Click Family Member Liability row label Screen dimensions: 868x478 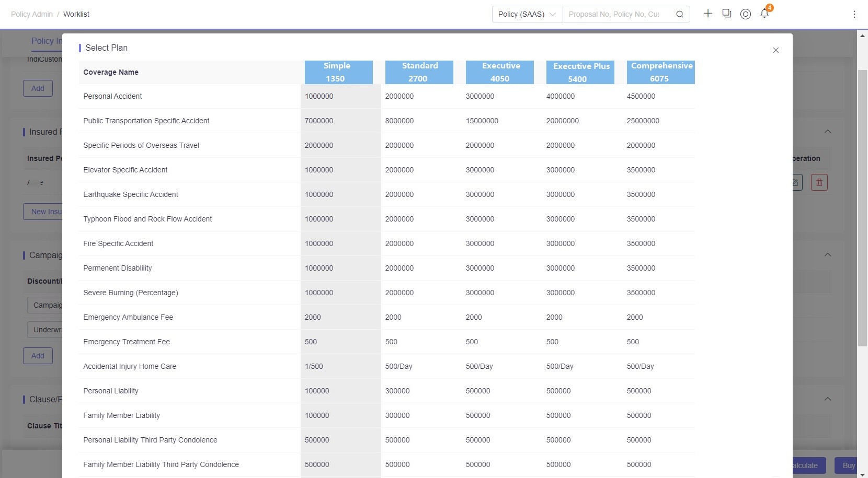click(122, 415)
